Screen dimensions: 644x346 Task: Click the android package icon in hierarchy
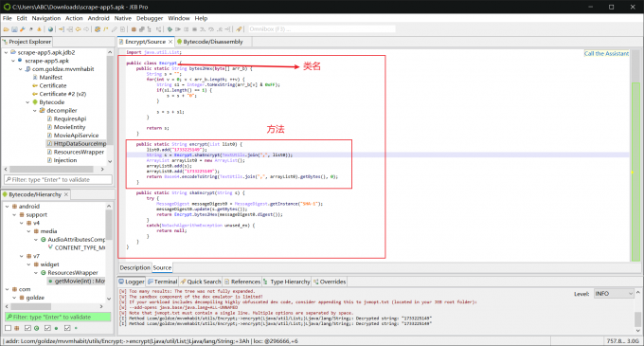14,207
